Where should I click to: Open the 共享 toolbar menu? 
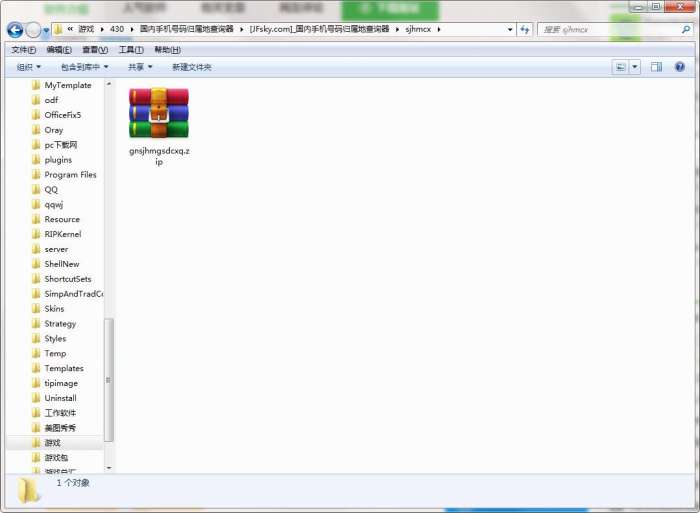point(140,67)
